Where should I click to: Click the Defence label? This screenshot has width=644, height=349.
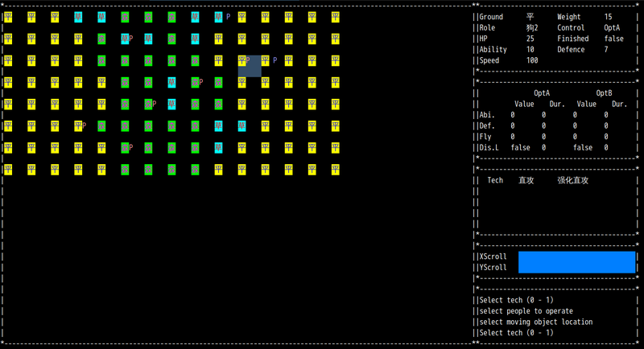[x=571, y=50]
